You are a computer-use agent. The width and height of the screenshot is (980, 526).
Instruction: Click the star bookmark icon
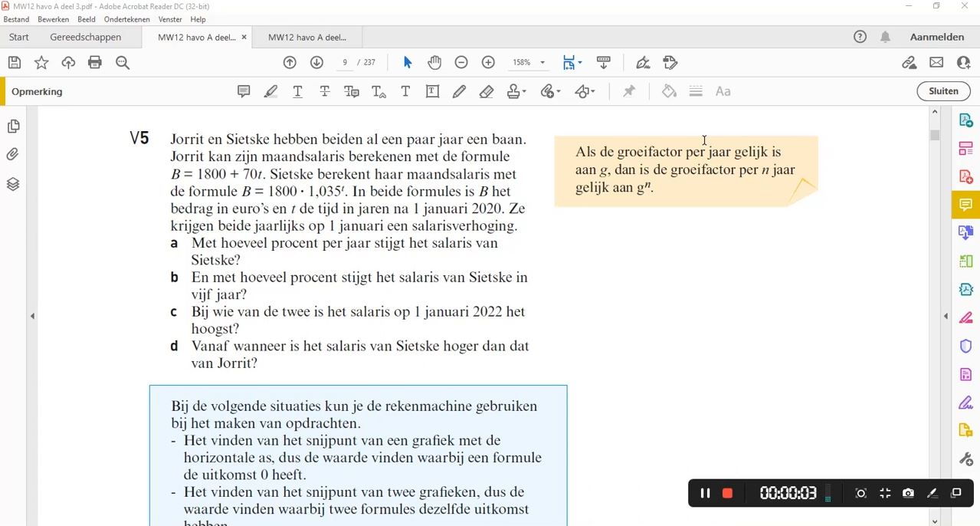41,63
